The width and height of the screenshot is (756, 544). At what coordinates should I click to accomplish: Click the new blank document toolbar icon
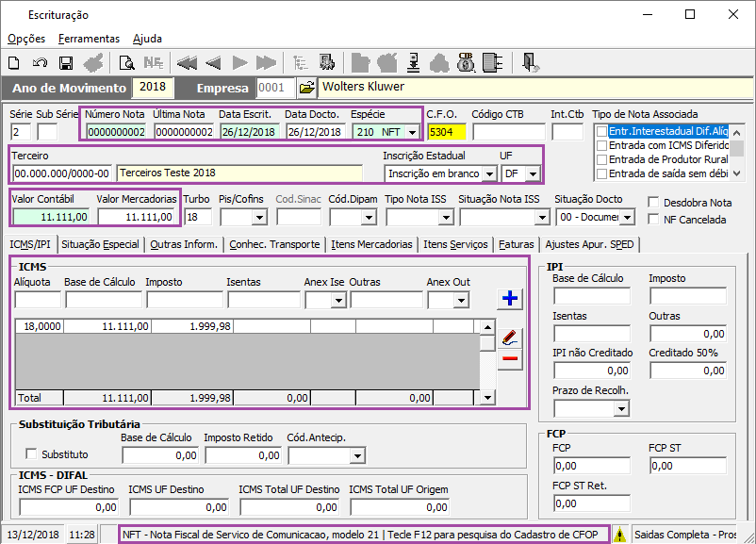click(14, 62)
